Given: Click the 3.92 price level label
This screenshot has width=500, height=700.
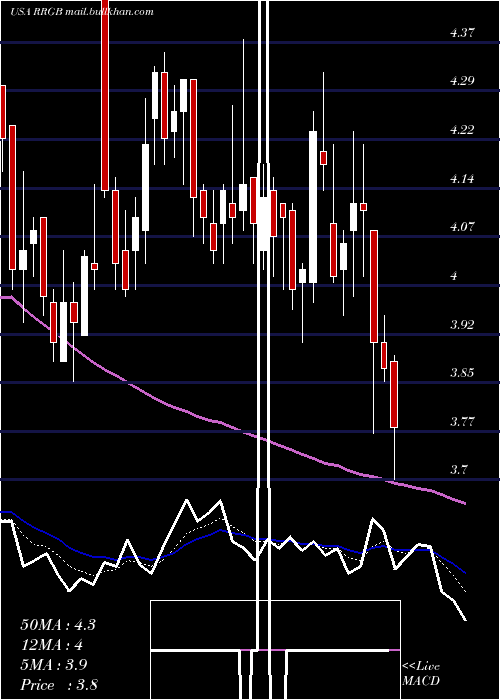Looking at the screenshot, I should pos(462,325).
